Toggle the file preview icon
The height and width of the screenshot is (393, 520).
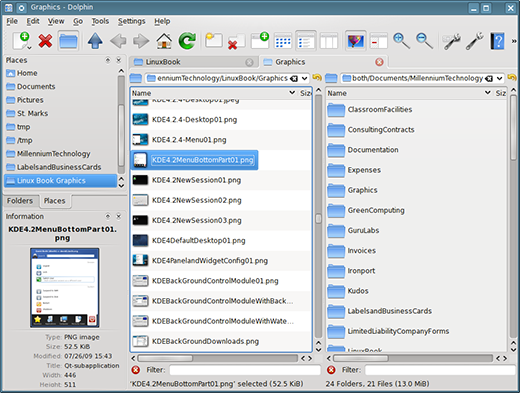point(356,41)
